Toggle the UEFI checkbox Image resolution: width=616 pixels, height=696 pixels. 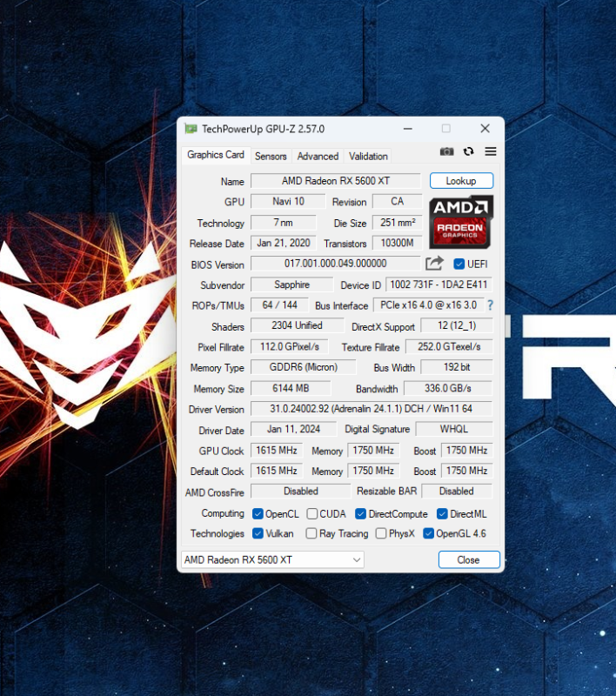tap(459, 264)
